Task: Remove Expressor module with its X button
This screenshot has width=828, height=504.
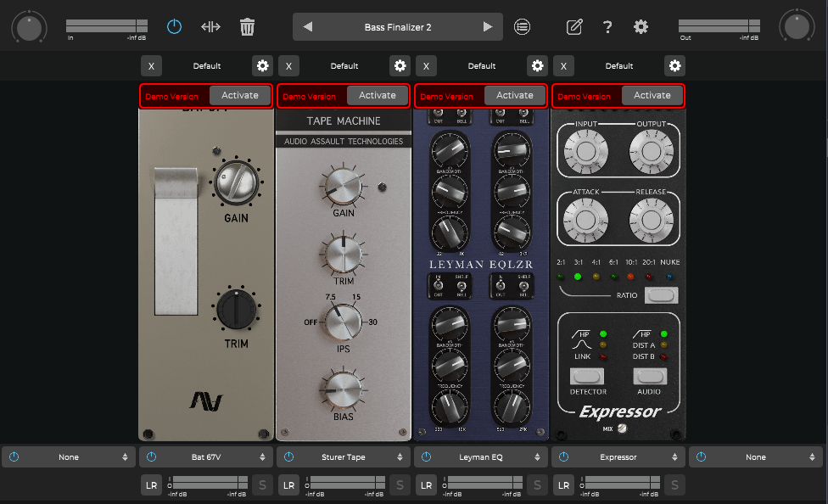Action: [x=563, y=66]
